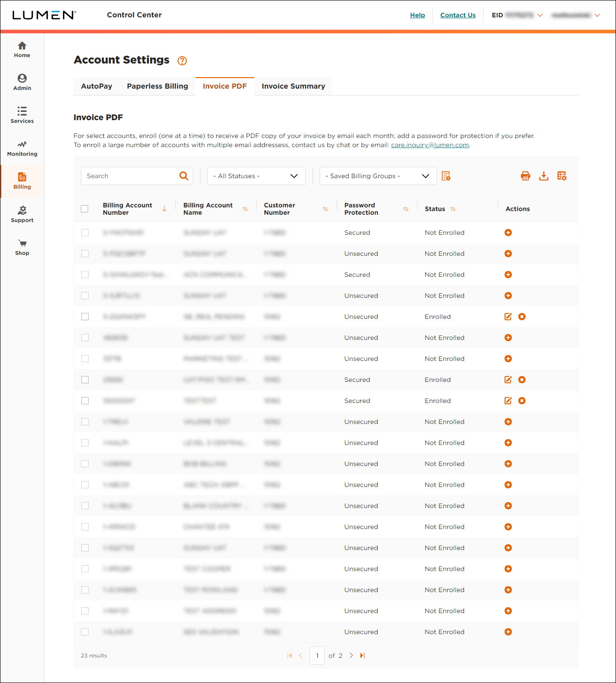The image size is (616, 683).
Task: Enroll the BOB BILLING account with plus icon
Action: (508, 464)
